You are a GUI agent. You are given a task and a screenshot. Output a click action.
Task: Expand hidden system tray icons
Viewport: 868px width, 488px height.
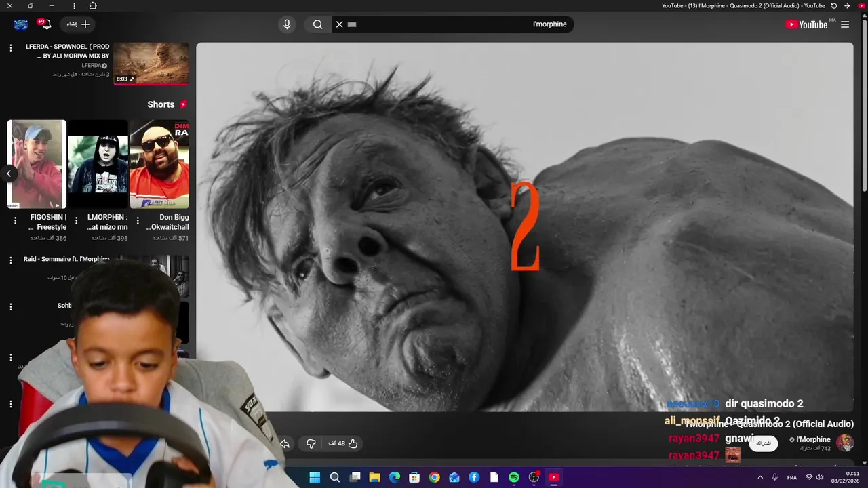[759, 477]
